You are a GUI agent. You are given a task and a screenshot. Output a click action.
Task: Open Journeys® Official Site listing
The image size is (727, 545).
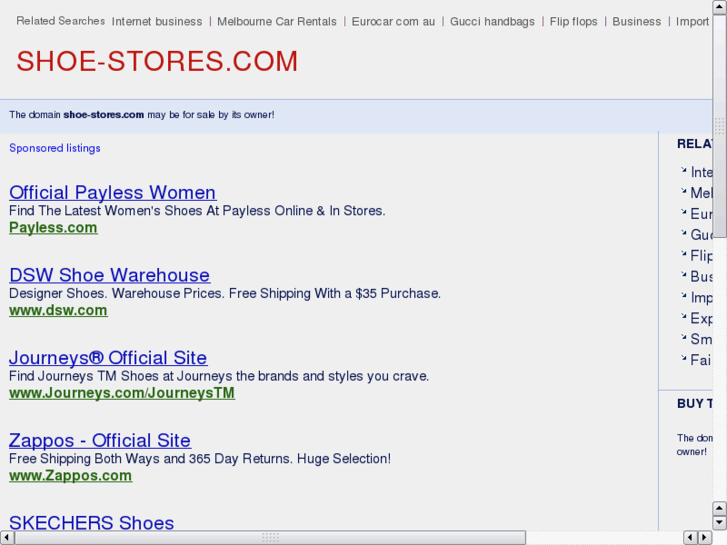(108, 358)
